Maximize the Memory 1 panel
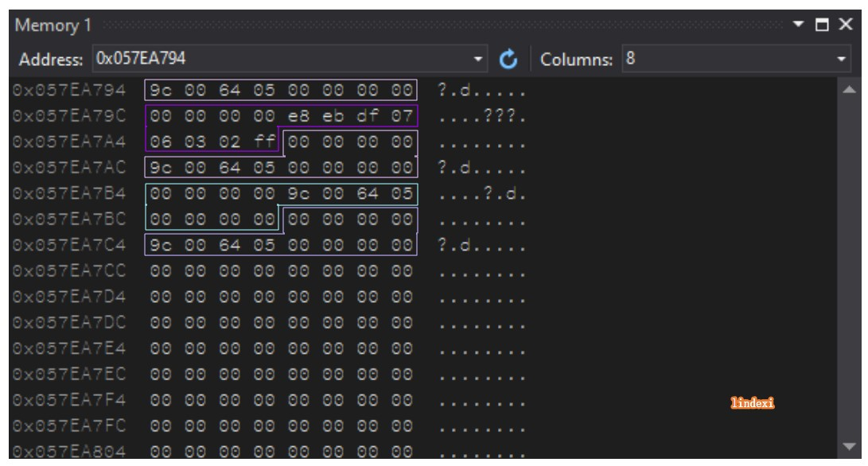The width and height of the screenshot is (868, 466). pos(822,25)
